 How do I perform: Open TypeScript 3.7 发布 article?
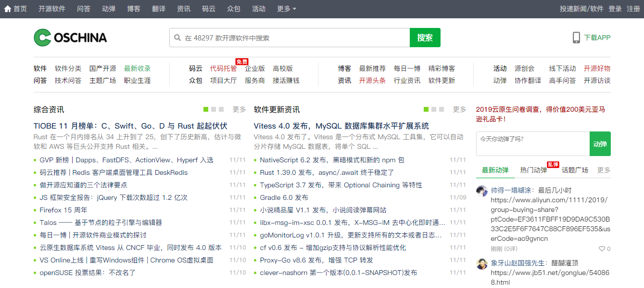341,185
